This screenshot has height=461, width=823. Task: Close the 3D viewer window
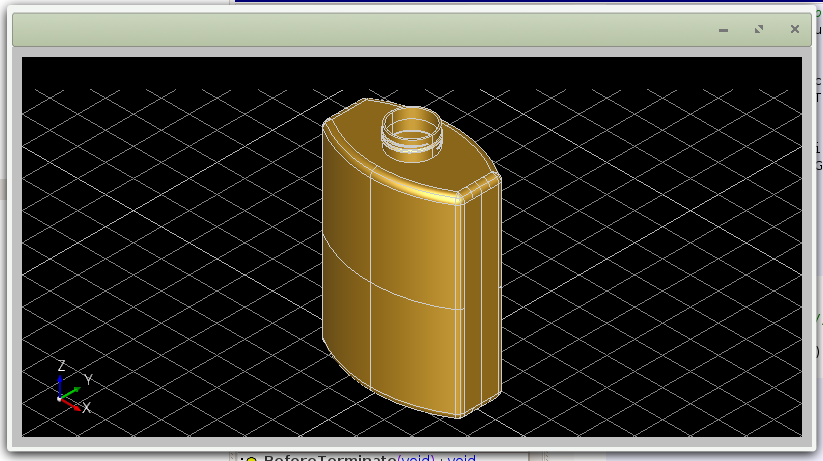(795, 30)
